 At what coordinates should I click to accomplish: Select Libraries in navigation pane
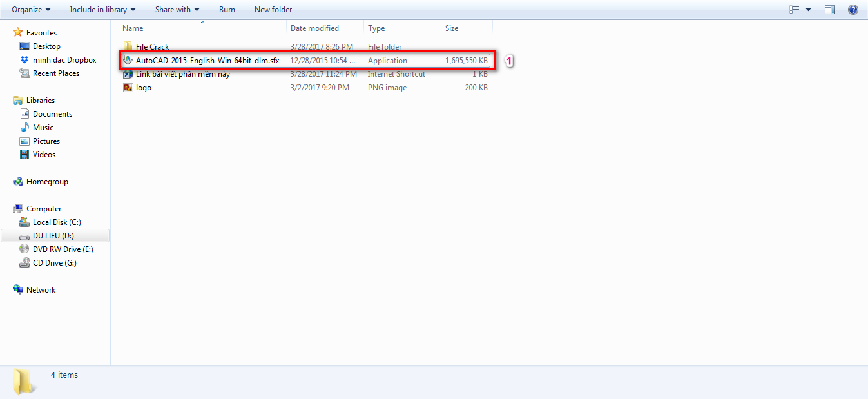(x=41, y=101)
